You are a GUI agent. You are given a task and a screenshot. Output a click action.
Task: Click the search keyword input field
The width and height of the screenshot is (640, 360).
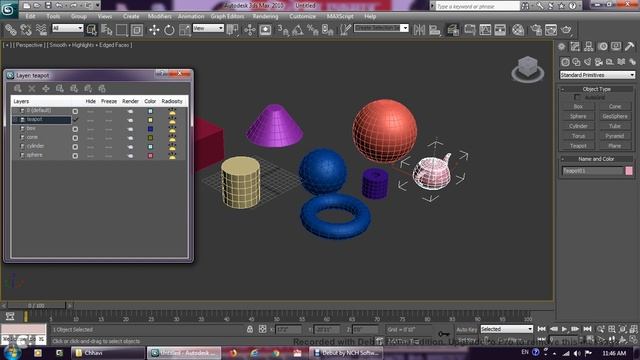click(477, 6)
